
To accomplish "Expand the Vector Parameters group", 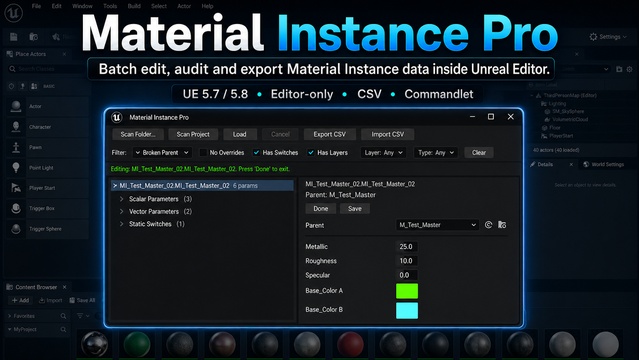I will click(x=121, y=212).
